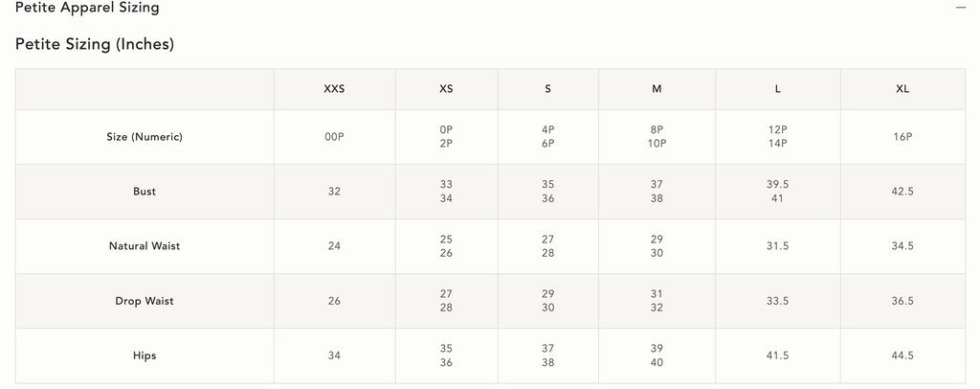Click the 12P 14P size cell
Image resolution: width=980 pixels, height=389 pixels.
tap(777, 137)
